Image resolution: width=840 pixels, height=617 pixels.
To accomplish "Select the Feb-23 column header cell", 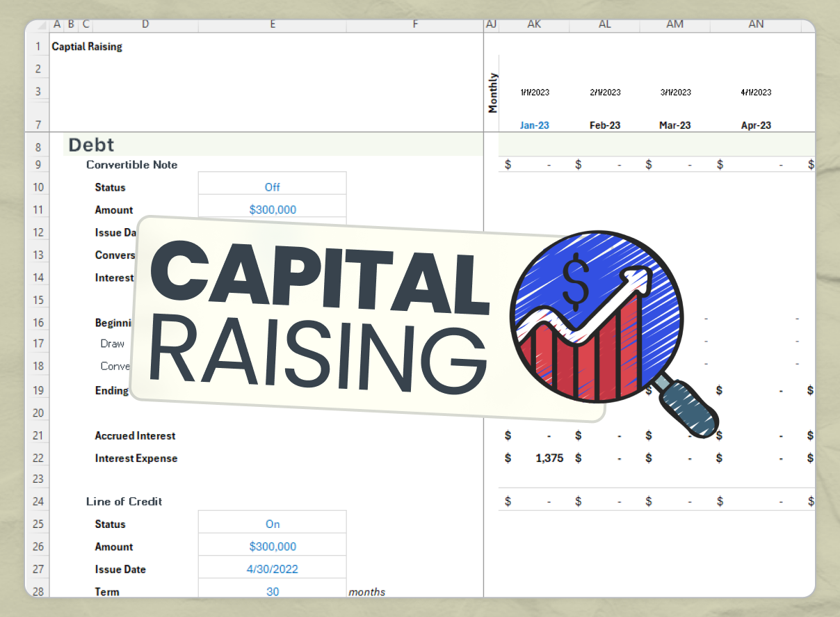I will click(605, 125).
